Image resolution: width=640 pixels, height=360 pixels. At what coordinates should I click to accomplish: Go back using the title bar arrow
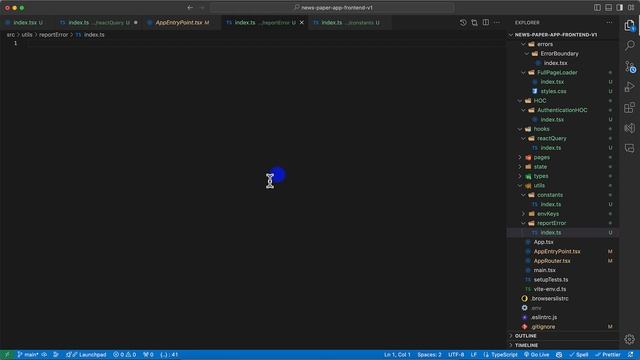click(x=190, y=7)
